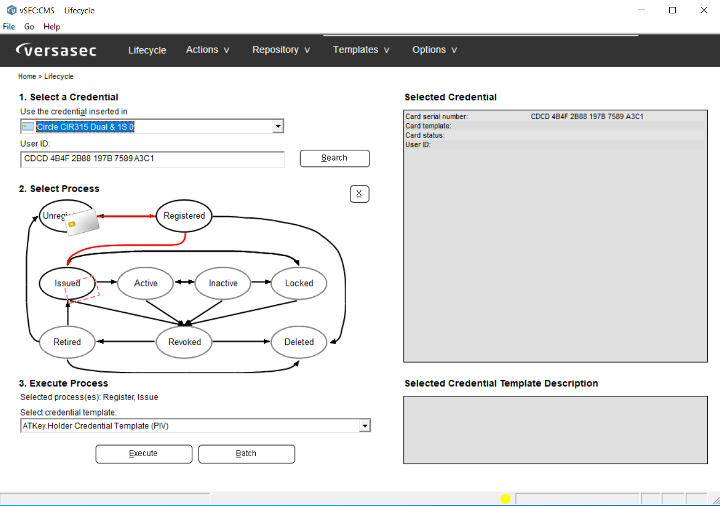Click the Card serial number row
The height and width of the screenshot is (506, 720).
tap(555, 117)
